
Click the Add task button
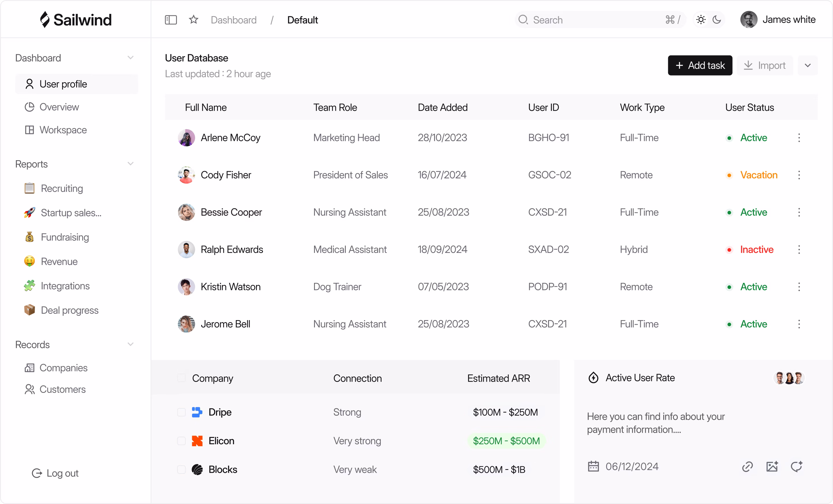pyautogui.click(x=700, y=65)
